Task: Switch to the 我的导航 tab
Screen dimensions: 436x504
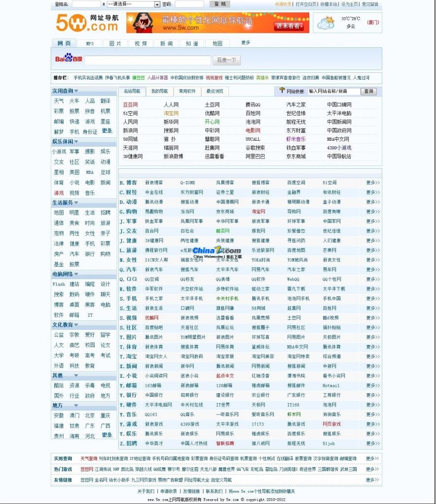Action: coord(160,91)
